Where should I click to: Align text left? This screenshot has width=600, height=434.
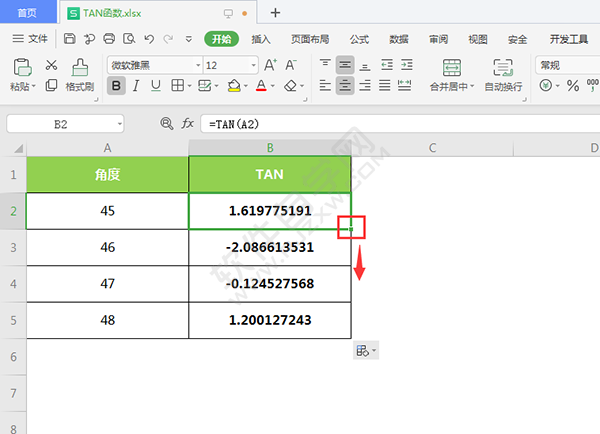(x=325, y=85)
